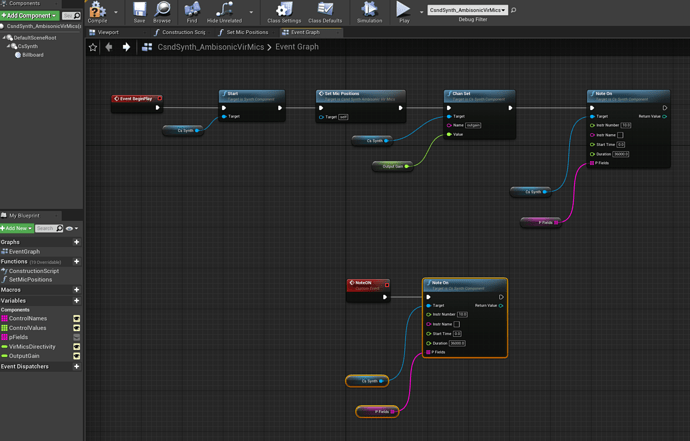This screenshot has width=690, height=441.
Task: Open the My Blueprint panel tab
Action: (24, 215)
